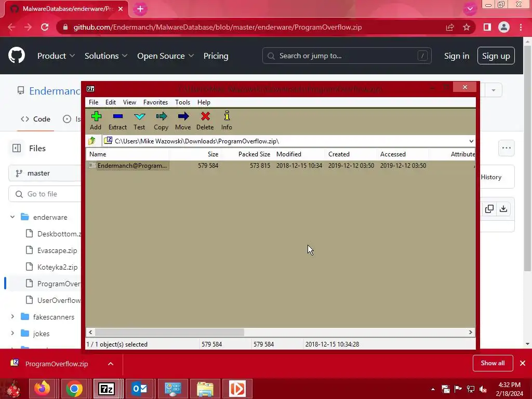Expand the Open Source dropdown
Image resolution: width=532 pixels, height=399 pixels.
coord(166,56)
